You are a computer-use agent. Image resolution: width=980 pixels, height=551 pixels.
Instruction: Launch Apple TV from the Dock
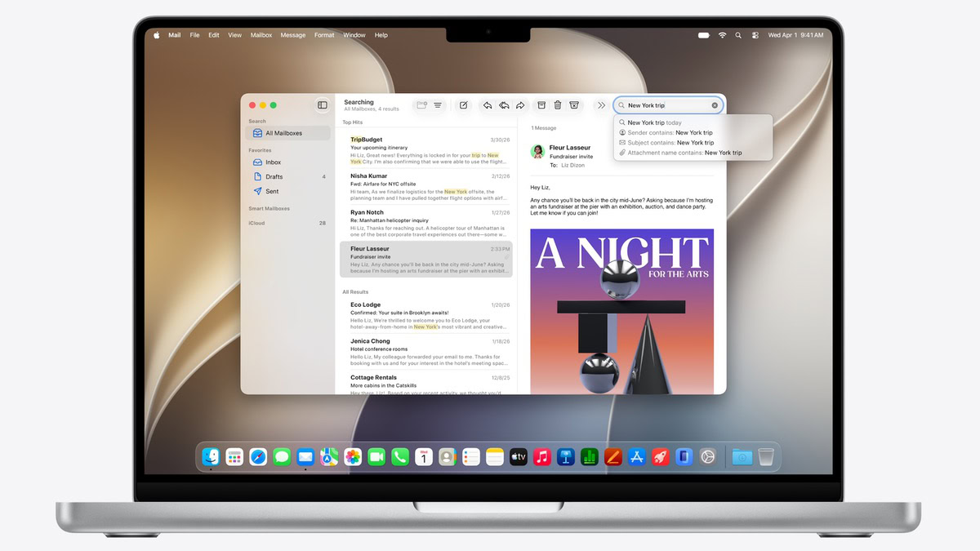click(519, 456)
